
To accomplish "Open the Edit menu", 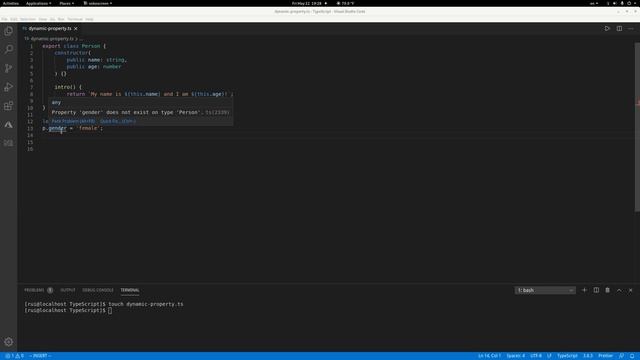I will [14, 19].
